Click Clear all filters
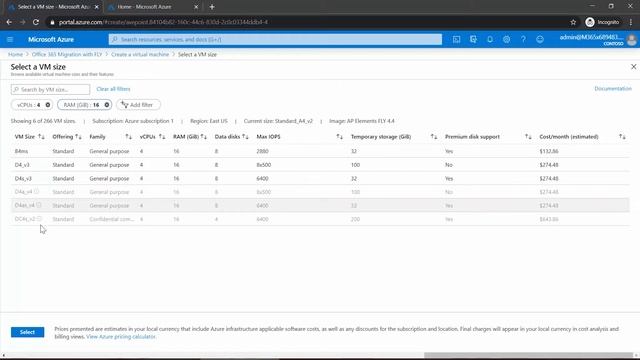This screenshot has height=360, width=640. pyautogui.click(x=113, y=89)
